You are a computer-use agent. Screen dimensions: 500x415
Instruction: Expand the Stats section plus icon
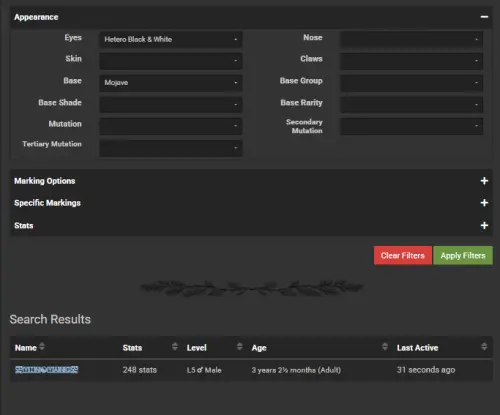point(484,225)
